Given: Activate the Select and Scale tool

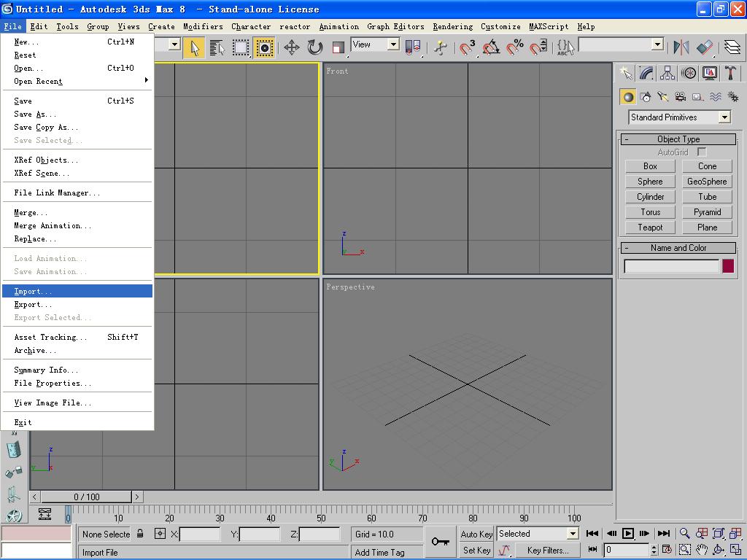Looking at the screenshot, I should (338, 47).
